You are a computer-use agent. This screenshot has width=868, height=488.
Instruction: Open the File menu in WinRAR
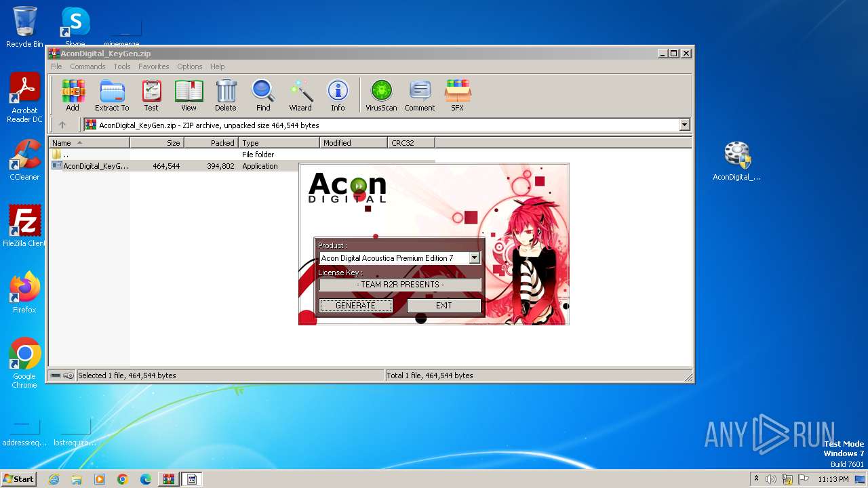tap(56, 66)
